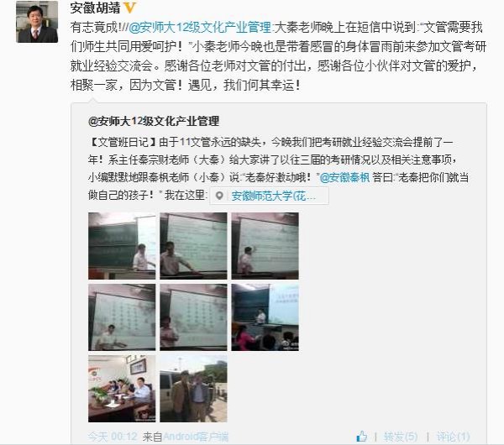
Task: Click the location pin icon
Action: [x=219, y=196]
